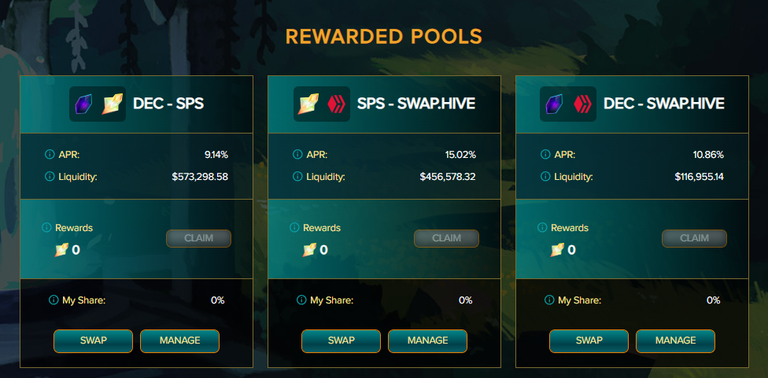Click SPS token icon in DEC - SPS header
768x378 pixels.
(x=111, y=104)
